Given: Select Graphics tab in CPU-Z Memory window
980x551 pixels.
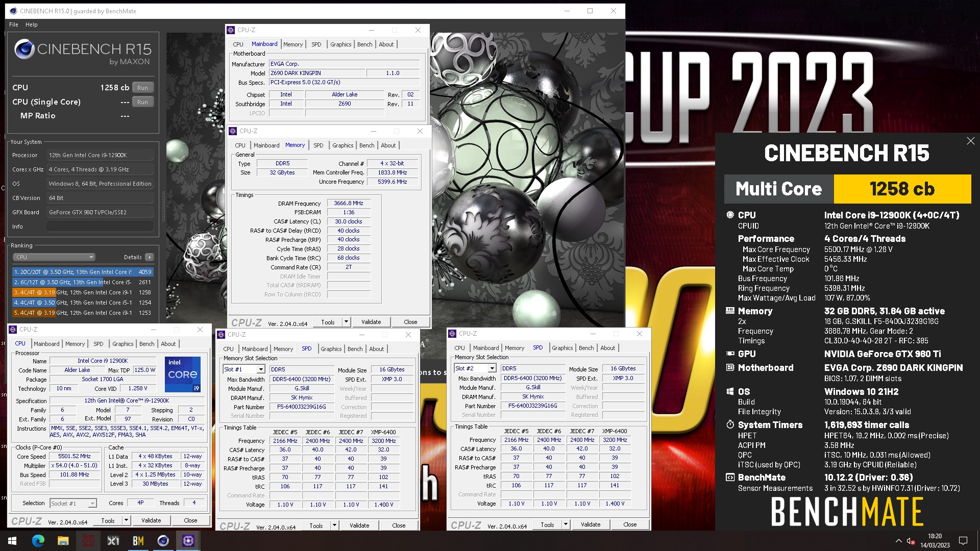Looking at the screenshot, I should [342, 145].
